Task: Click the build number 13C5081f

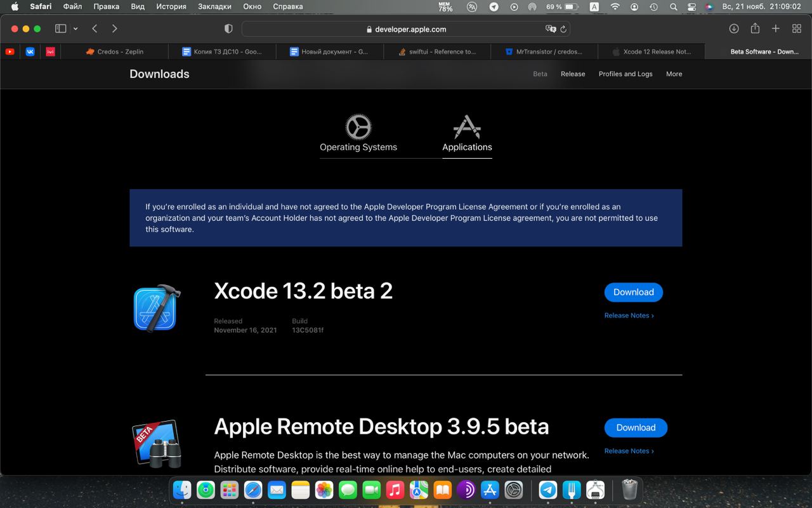Action: coord(308,330)
